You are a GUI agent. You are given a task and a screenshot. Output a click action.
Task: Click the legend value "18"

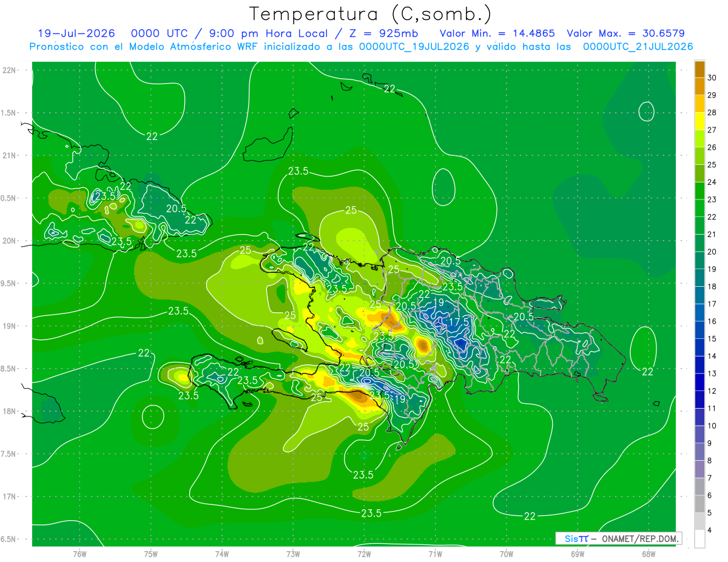click(712, 286)
